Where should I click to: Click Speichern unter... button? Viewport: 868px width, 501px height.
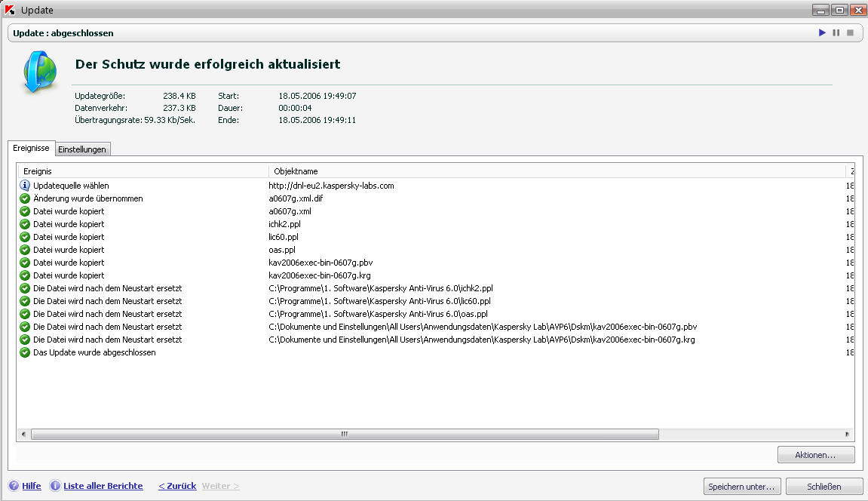point(742,486)
